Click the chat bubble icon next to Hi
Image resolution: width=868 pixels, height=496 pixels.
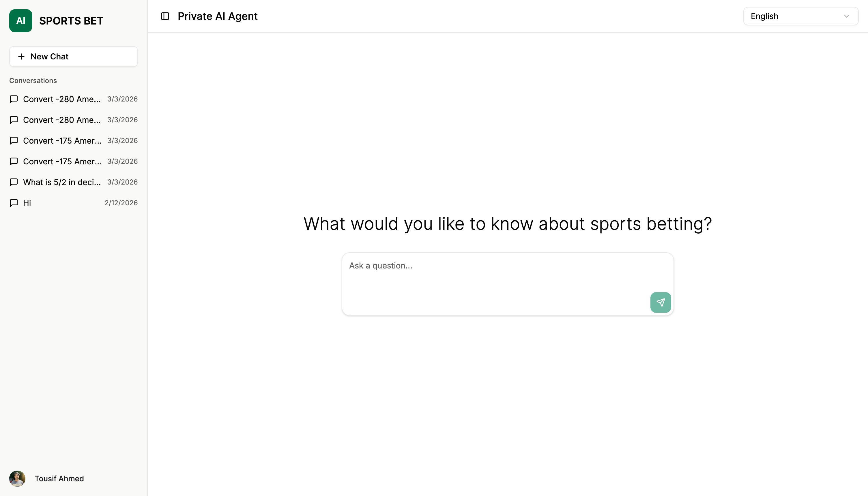(13, 203)
